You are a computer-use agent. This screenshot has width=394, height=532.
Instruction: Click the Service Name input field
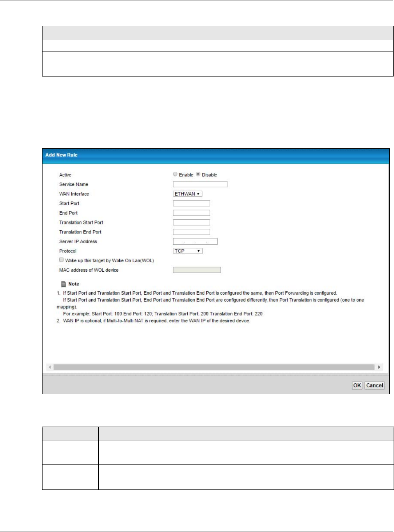pos(200,184)
